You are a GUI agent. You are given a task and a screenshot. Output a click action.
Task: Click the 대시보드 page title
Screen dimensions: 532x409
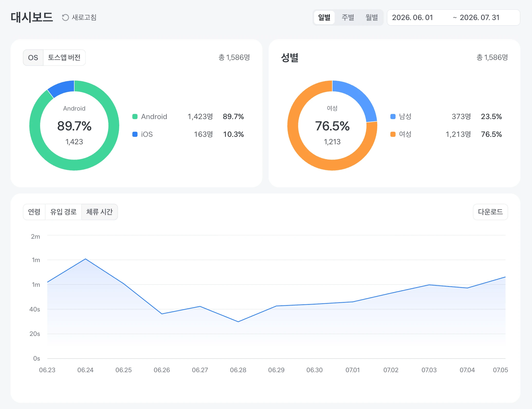32,17
